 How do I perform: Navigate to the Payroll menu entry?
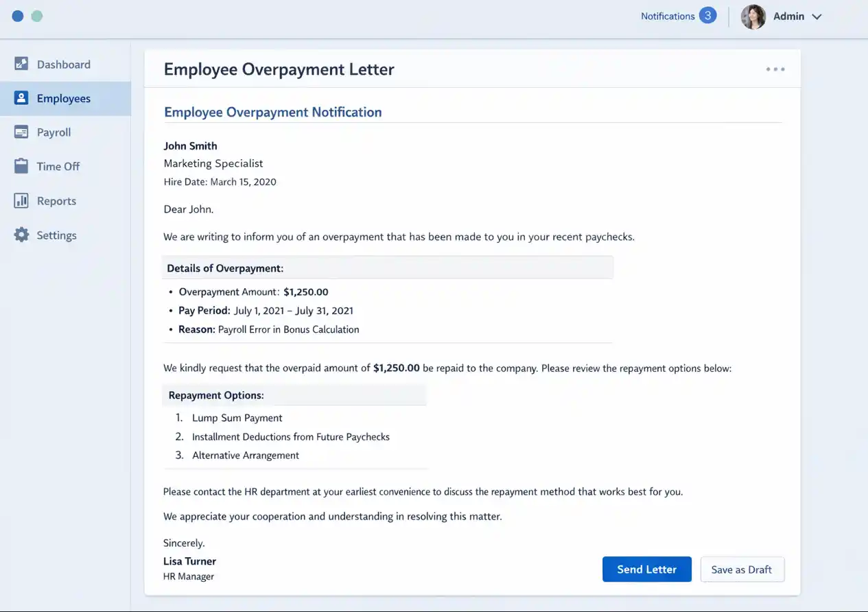52,132
